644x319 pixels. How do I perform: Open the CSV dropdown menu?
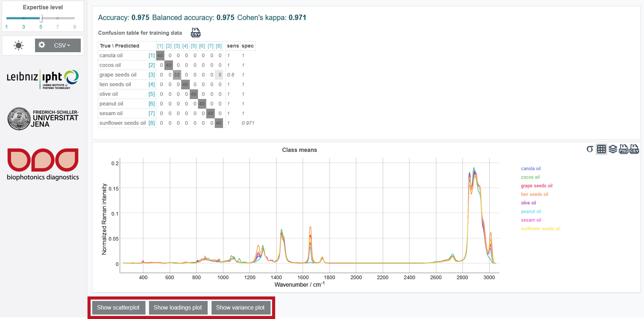coord(62,46)
